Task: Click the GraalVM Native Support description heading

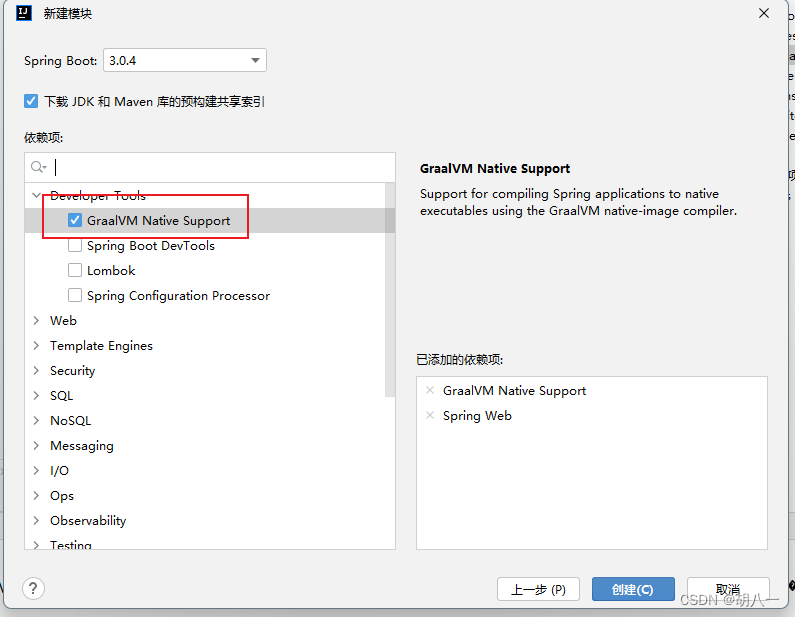Action: pyautogui.click(x=495, y=169)
